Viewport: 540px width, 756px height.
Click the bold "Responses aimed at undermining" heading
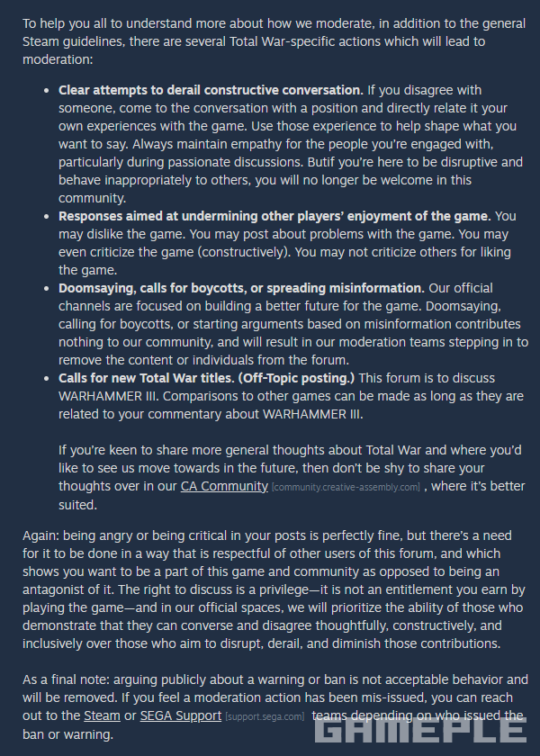tap(274, 216)
